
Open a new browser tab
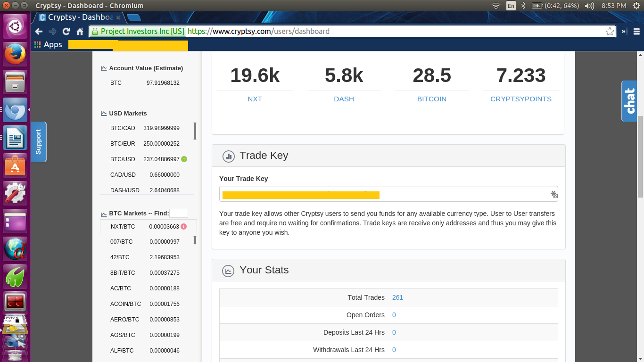[134, 17]
